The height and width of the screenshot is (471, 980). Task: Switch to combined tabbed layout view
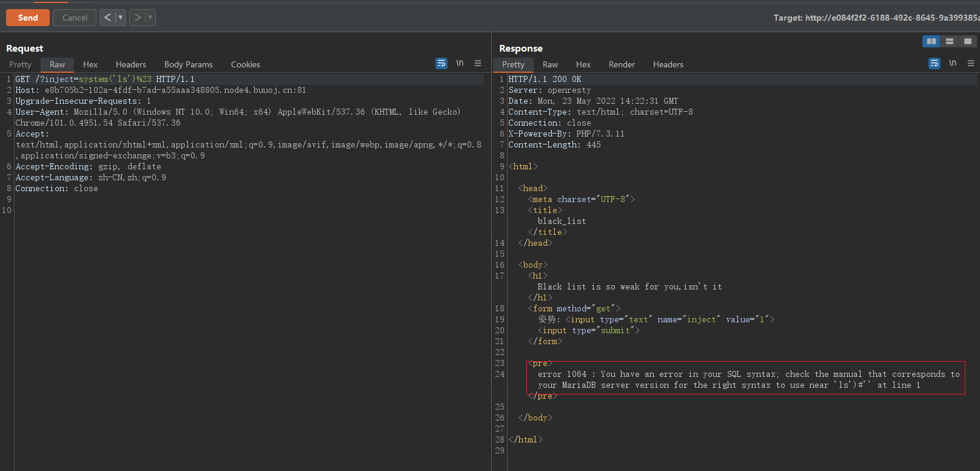[968, 41]
